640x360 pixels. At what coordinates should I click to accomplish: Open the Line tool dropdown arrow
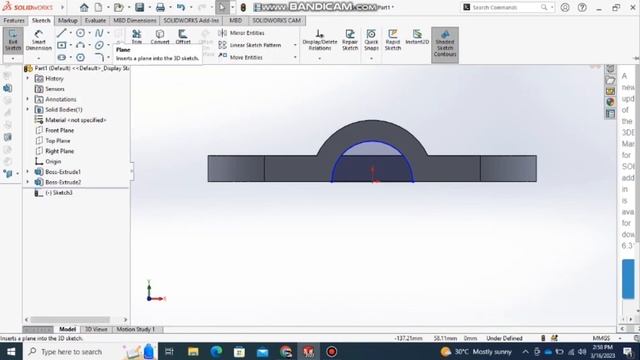click(70, 33)
